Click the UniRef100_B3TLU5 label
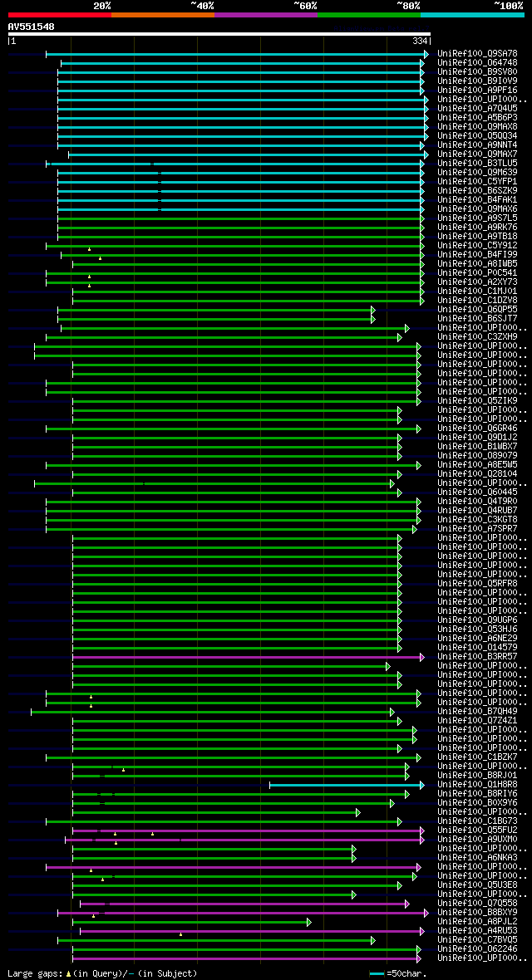Viewport: 532px width, 980px height. coord(477,164)
